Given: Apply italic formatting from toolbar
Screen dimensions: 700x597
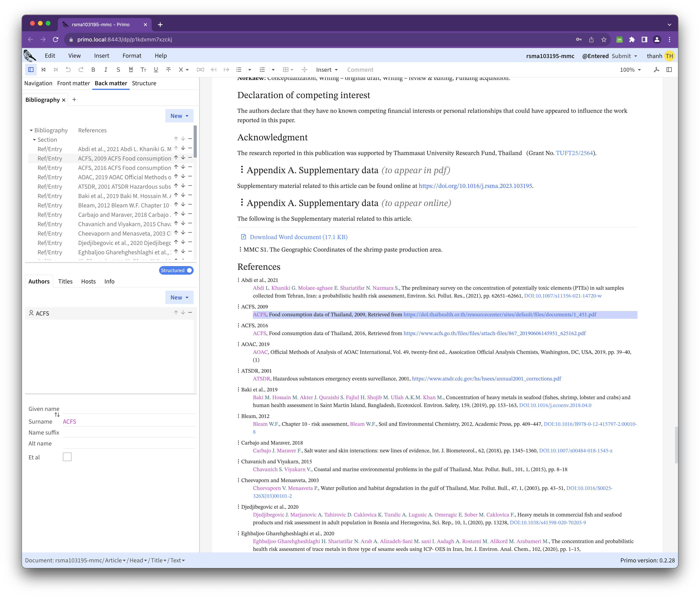Looking at the screenshot, I should tap(106, 70).
